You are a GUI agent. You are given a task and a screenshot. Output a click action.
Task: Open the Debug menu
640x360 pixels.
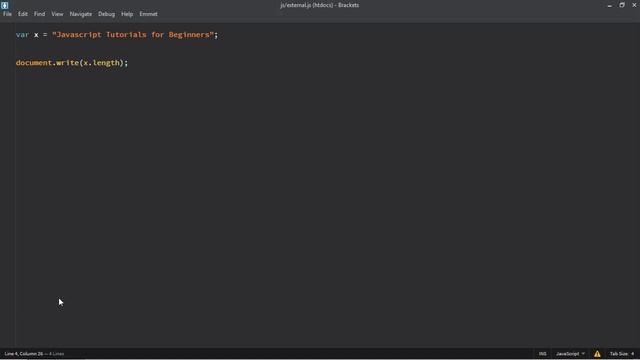pos(107,14)
